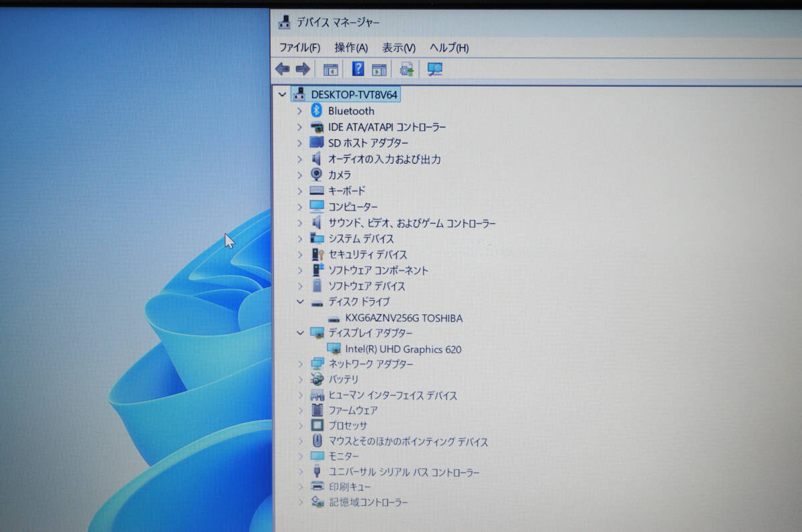Click the ディスプレイ アダプター icon

point(317,333)
